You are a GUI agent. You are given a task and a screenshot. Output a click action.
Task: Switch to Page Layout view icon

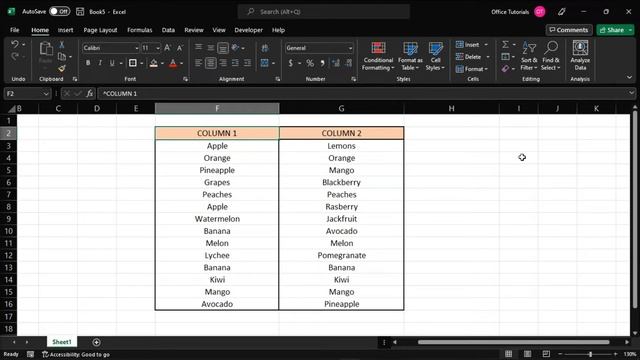[x=527, y=354]
